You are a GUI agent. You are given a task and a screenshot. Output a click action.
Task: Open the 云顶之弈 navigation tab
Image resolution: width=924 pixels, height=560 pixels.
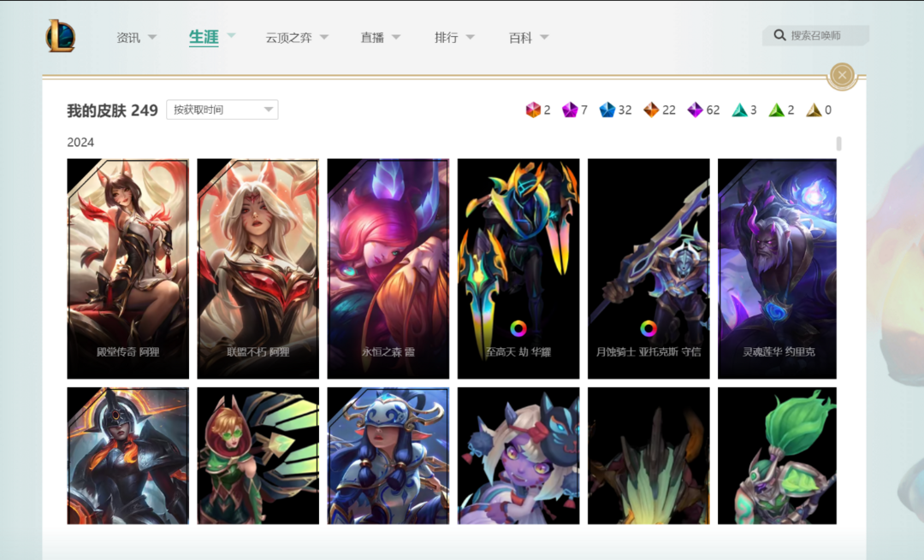pyautogui.click(x=289, y=38)
